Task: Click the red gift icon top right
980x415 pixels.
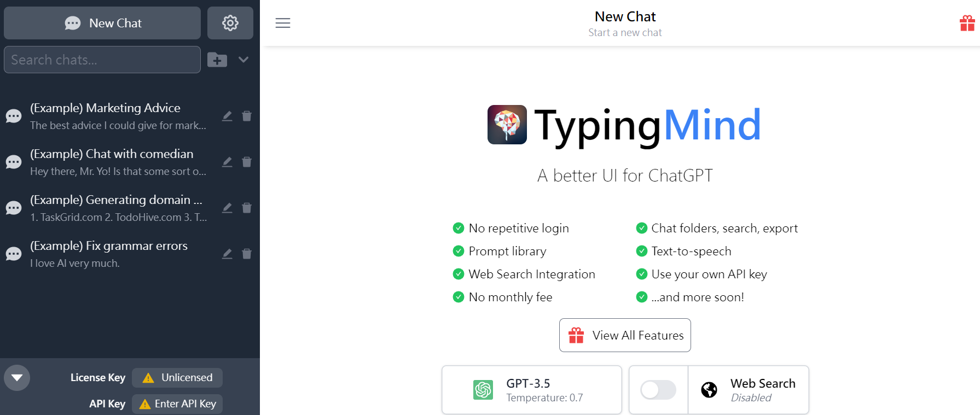Action: [967, 23]
